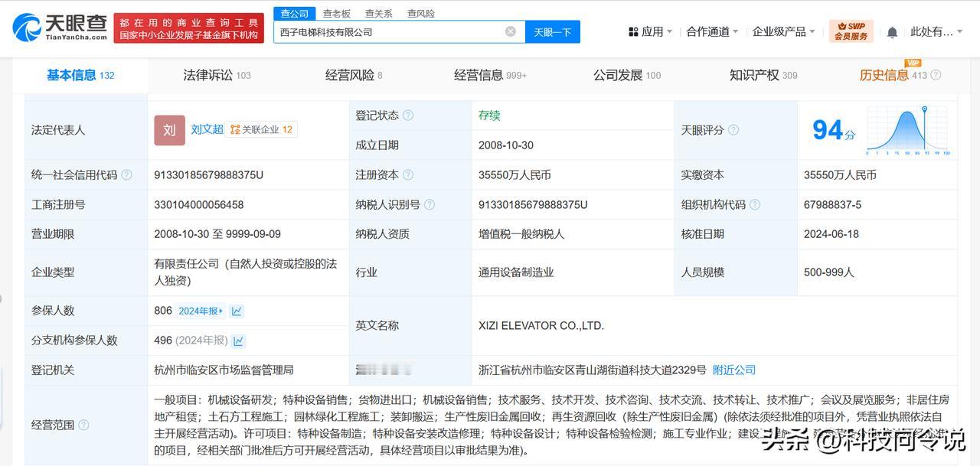Click the 天眼一下 search button

pyautogui.click(x=553, y=31)
